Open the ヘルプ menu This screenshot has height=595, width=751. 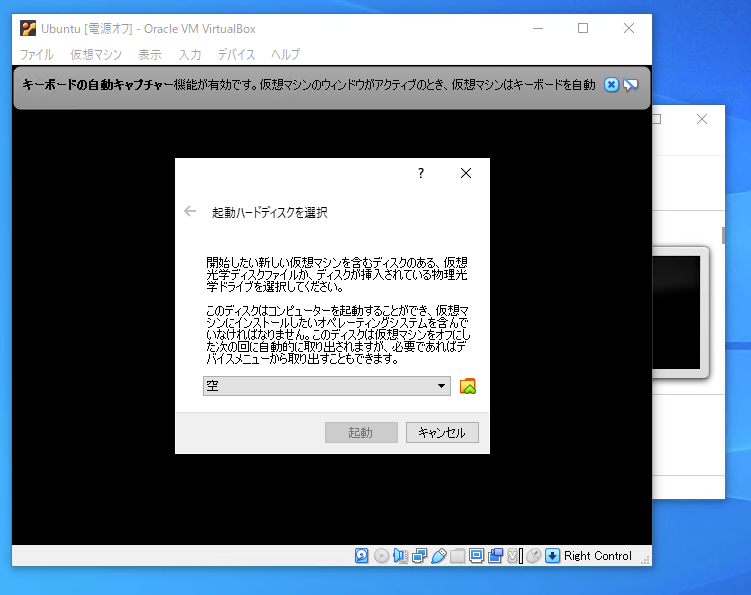[285, 55]
